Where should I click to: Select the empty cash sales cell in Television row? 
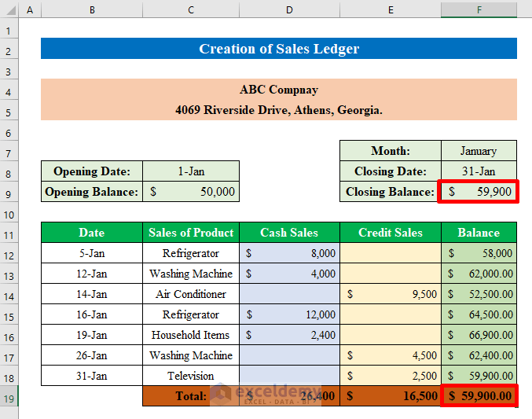[x=289, y=376]
